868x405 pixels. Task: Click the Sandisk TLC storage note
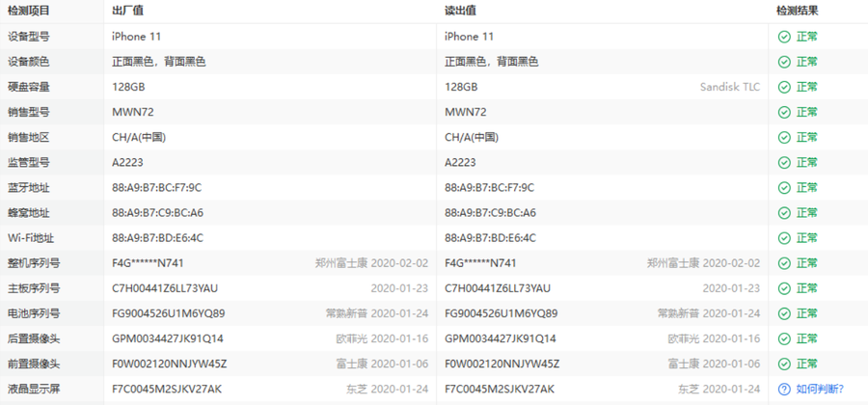tap(730, 87)
